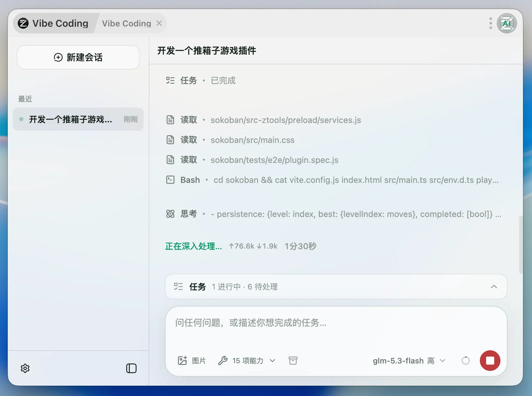
Task: Click the 思考 thinking atom icon
Action: point(170,214)
